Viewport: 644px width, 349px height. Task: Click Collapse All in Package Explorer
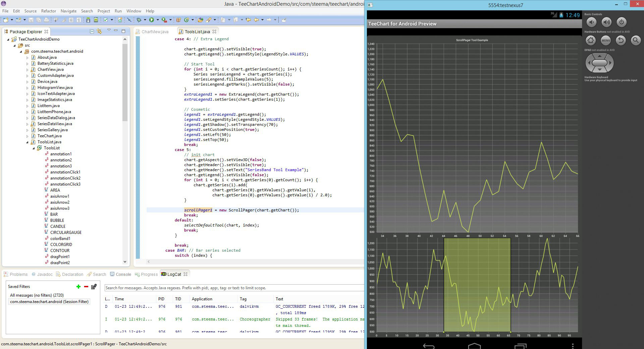pyautogui.click(x=92, y=32)
